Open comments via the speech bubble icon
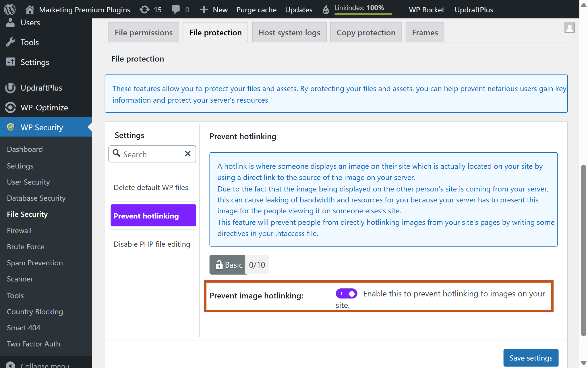This screenshot has width=588, height=368. point(176,9)
